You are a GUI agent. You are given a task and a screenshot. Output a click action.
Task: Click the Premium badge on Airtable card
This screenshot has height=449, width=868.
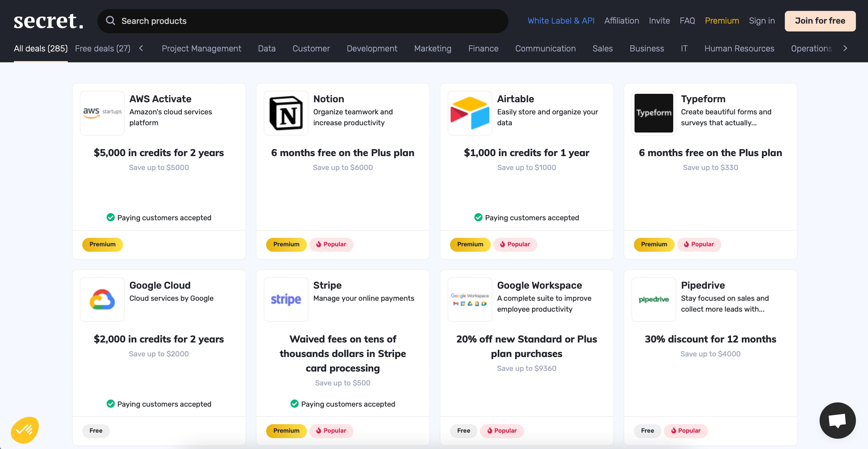[470, 244]
